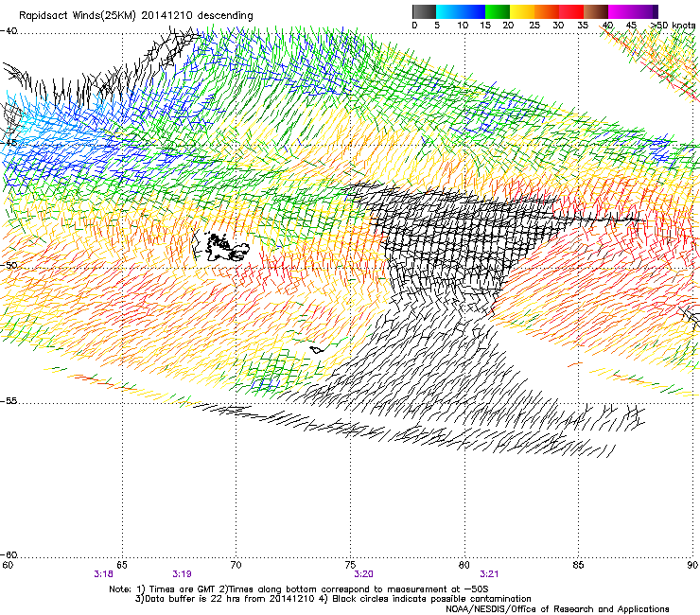
Task: Click the latitude label '-45'
Action: (x=9, y=143)
